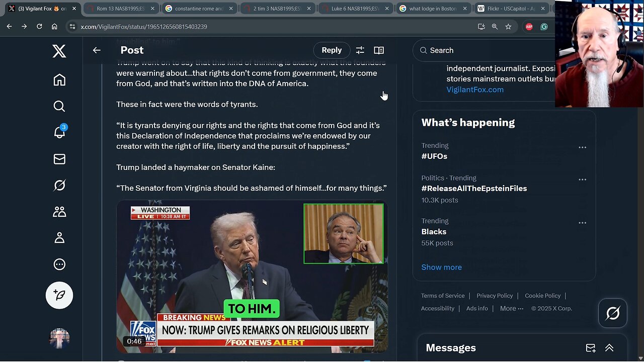Click the Messages drawer title
The image size is (644, 362).
tap(451, 348)
